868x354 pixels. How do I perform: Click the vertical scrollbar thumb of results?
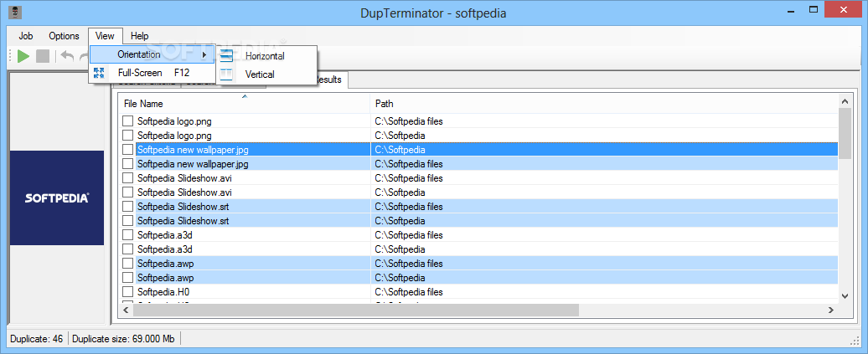point(845,133)
